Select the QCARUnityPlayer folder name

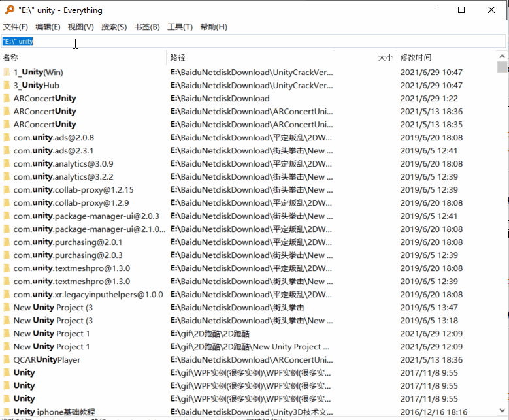pyautogui.click(x=47, y=360)
